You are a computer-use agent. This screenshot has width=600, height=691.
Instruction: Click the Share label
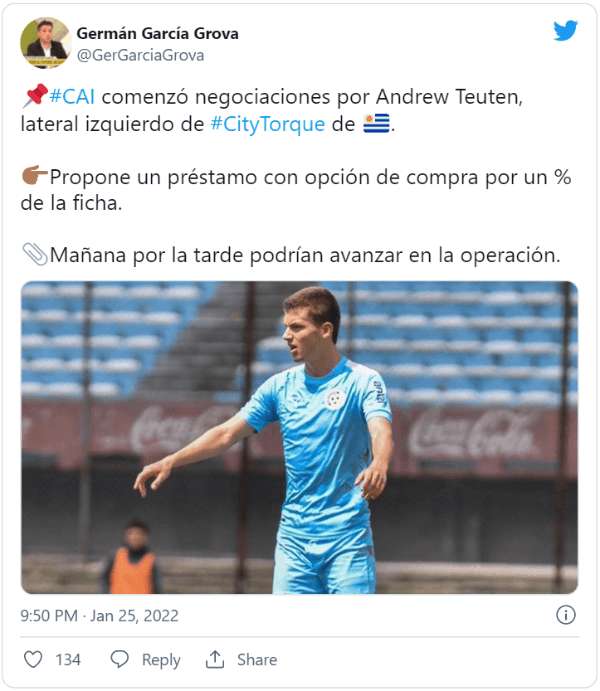tap(257, 660)
